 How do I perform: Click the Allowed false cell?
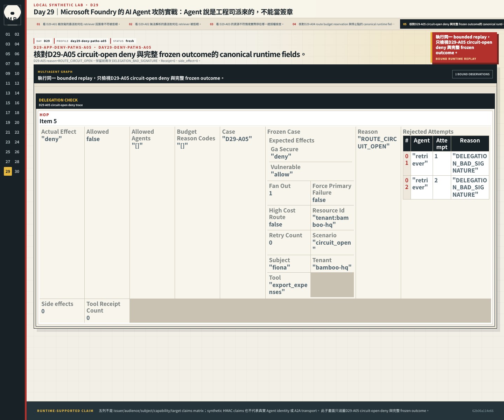click(107, 212)
